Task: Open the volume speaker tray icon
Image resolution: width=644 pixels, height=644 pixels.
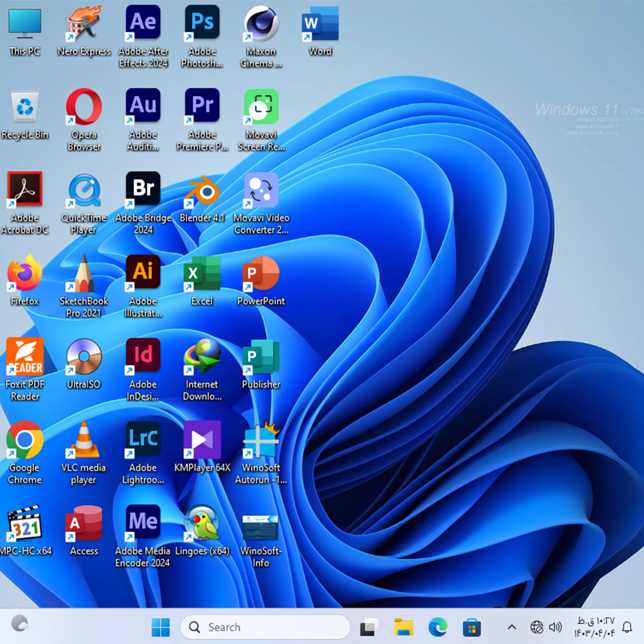Action: [555, 627]
